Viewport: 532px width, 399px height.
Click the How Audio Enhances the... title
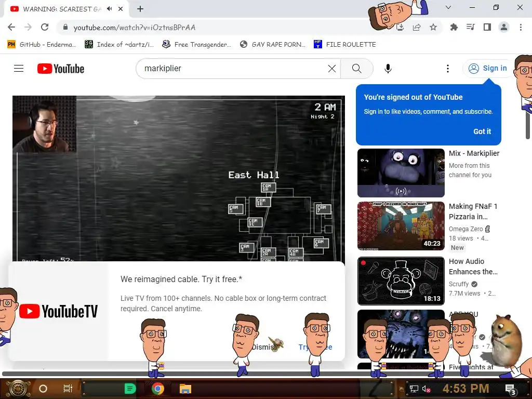[x=473, y=267]
